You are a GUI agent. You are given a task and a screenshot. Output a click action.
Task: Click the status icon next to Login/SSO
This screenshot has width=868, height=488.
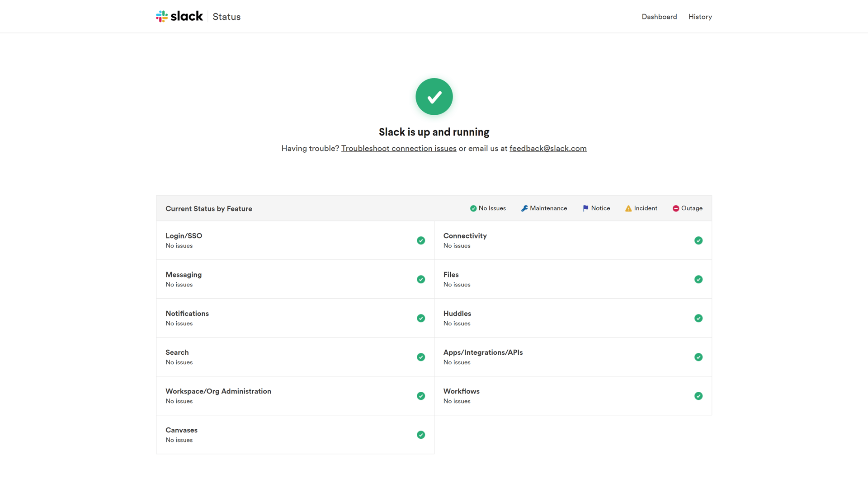pos(421,240)
